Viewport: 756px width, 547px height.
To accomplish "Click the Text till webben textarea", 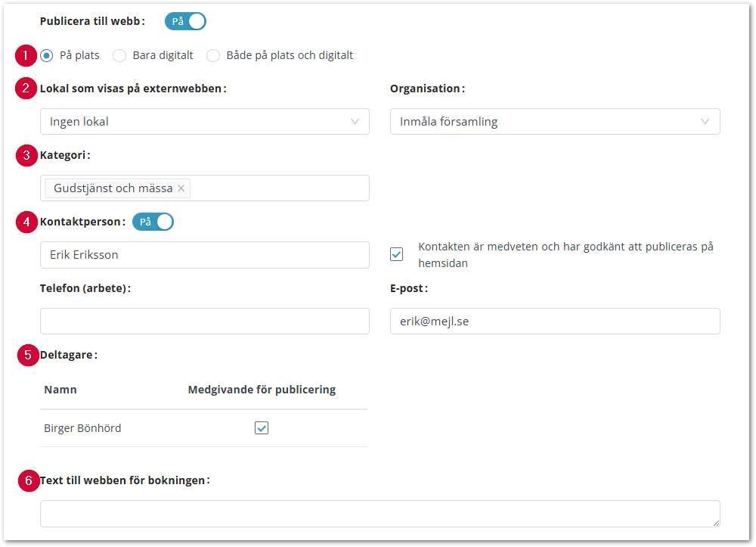I will 380,513.
